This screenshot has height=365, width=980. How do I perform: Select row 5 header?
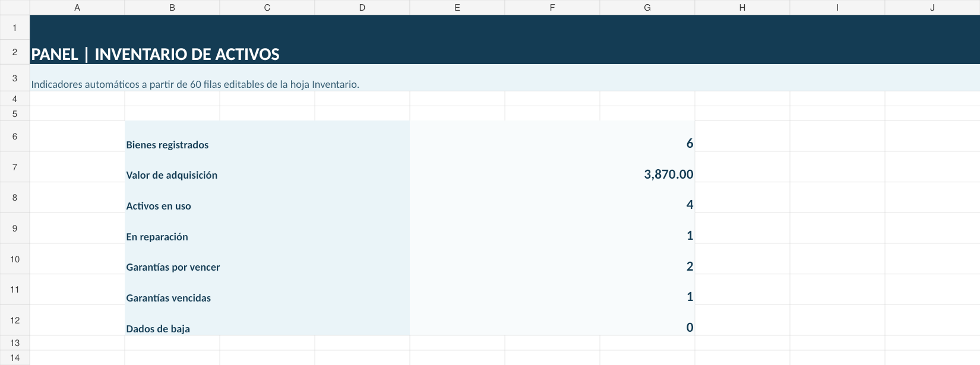[15, 113]
